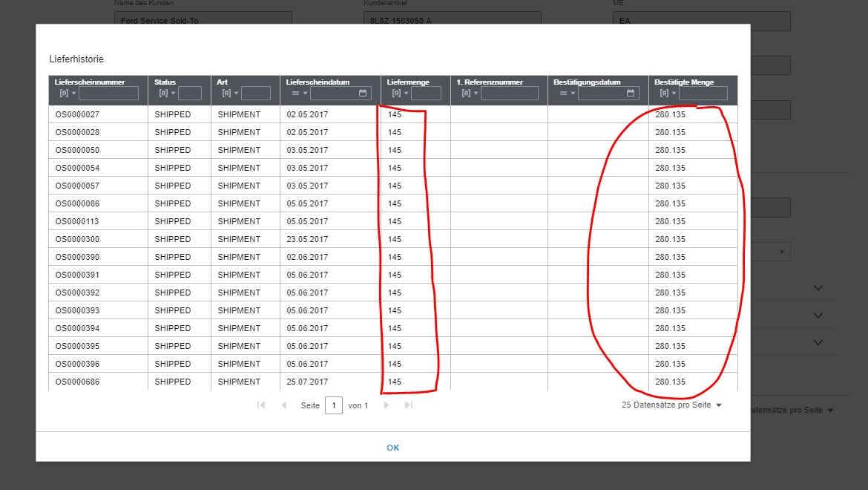Sort by Liefermenge column header

click(x=408, y=82)
